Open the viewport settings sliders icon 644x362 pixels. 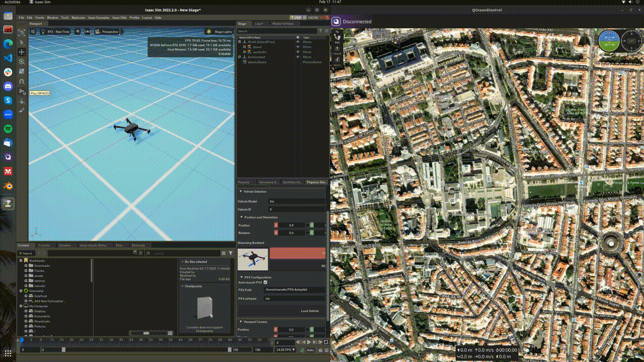33,32
